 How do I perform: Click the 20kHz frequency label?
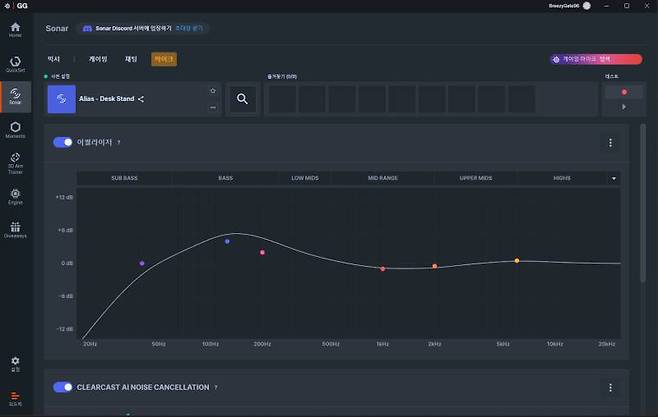(606, 344)
